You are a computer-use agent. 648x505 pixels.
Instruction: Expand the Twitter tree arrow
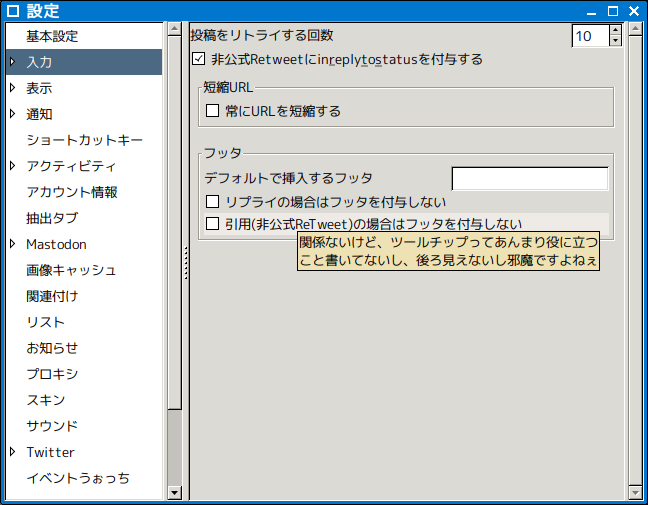(x=12, y=452)
